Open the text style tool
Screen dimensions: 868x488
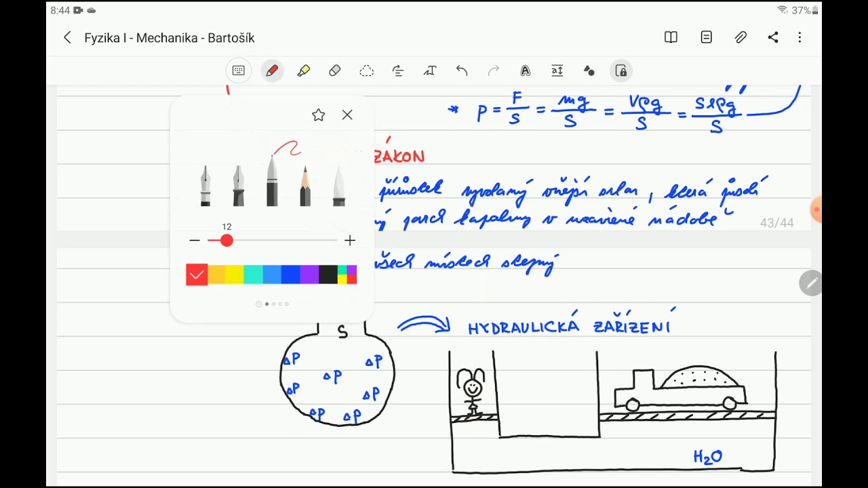525,70
